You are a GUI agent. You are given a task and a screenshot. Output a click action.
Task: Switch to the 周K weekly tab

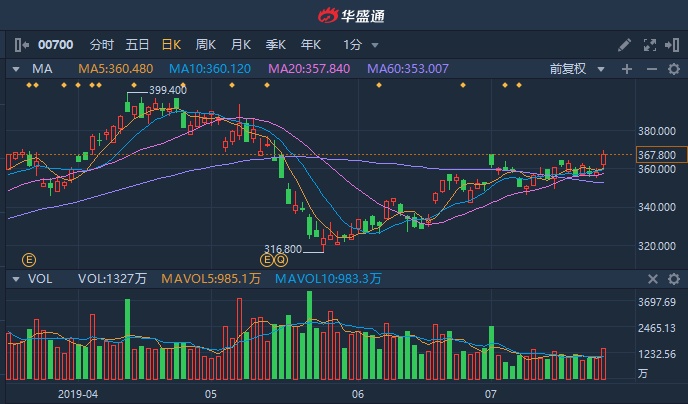pyautogui.click(x=206, y=45)
